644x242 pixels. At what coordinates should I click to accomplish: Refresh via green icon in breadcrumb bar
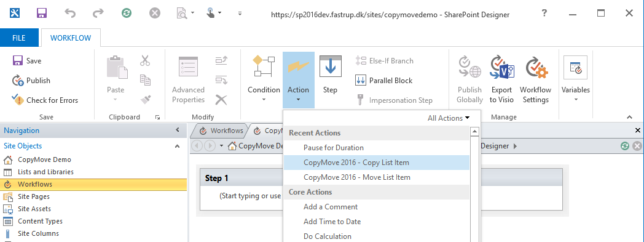click(x=625, y=146)
